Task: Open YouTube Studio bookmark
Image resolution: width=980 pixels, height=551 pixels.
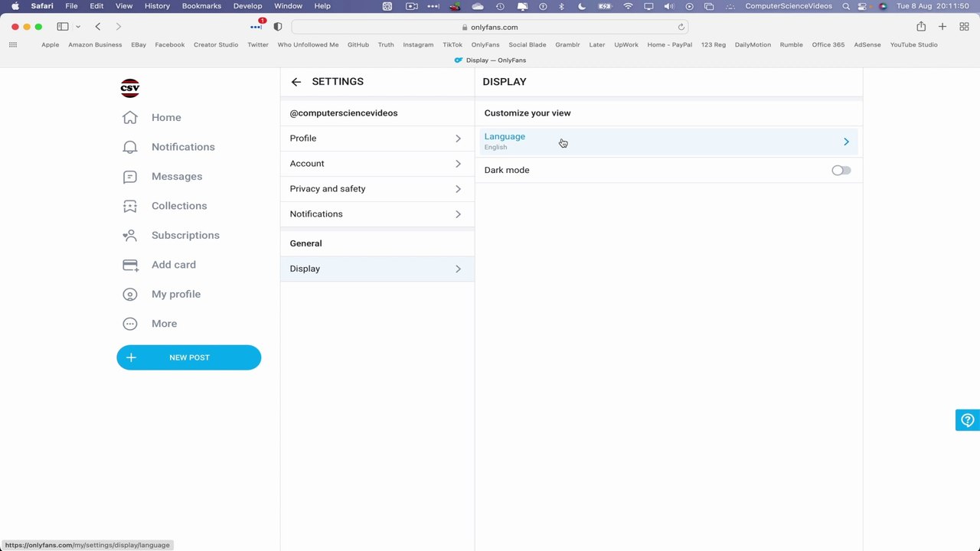Action: click(914, 44)
